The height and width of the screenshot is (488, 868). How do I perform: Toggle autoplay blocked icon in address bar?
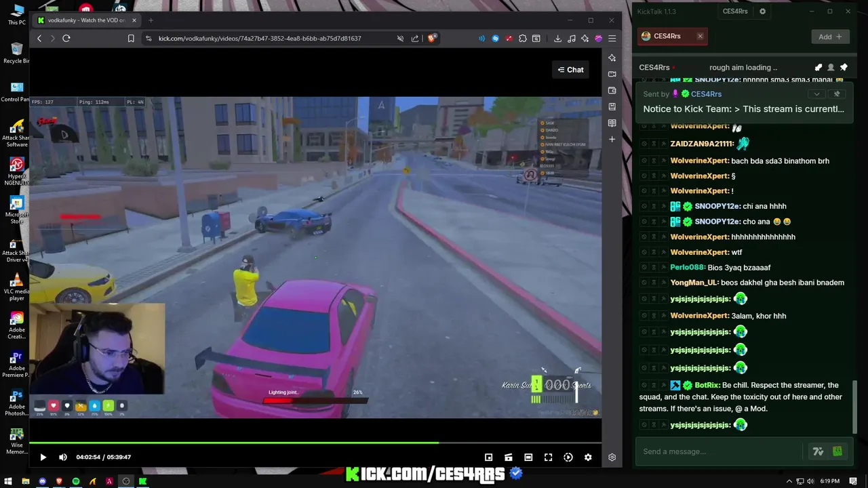click(400, 39)
